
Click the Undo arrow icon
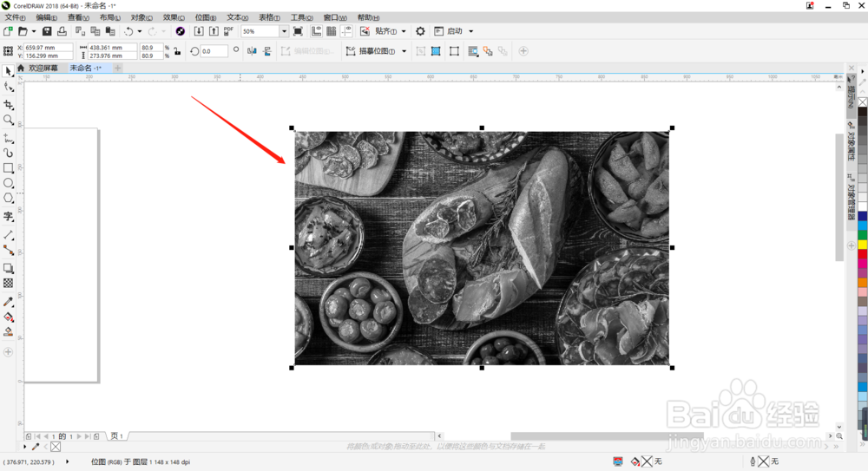128,31
